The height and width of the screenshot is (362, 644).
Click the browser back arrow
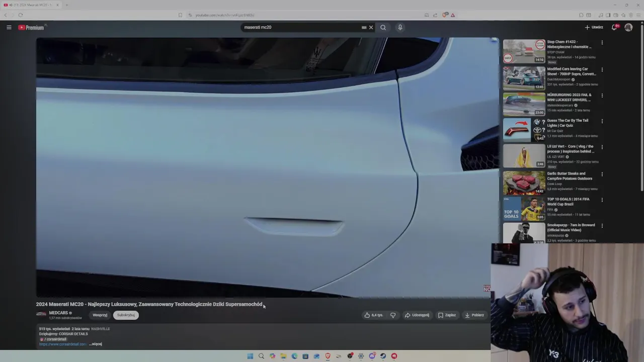click(x=6, y=15)
